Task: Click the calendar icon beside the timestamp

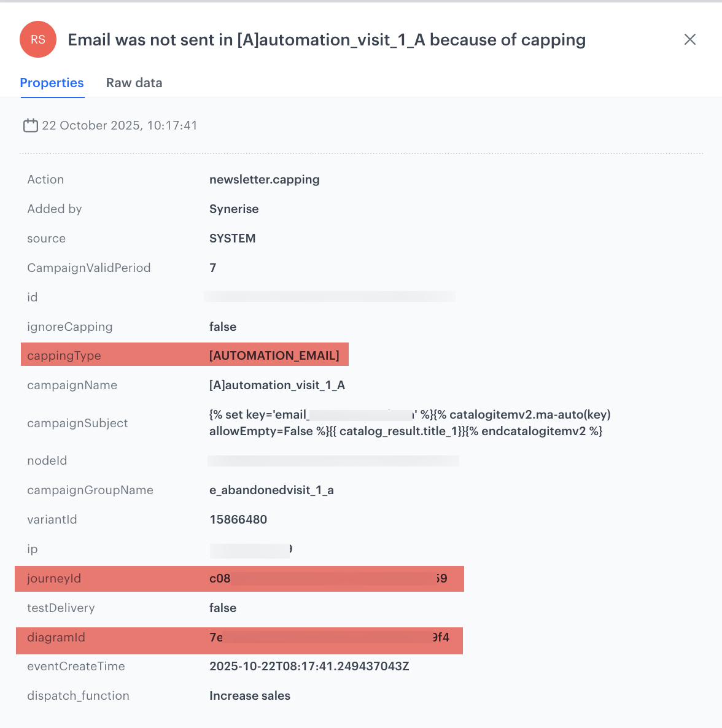Action: click(31, 125)
